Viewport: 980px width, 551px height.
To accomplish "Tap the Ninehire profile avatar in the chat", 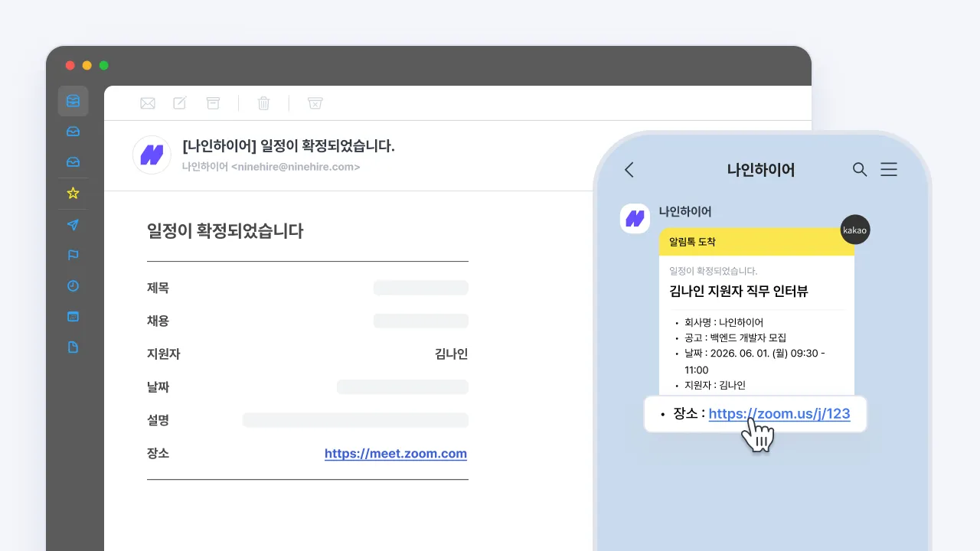I will [635, 219].
